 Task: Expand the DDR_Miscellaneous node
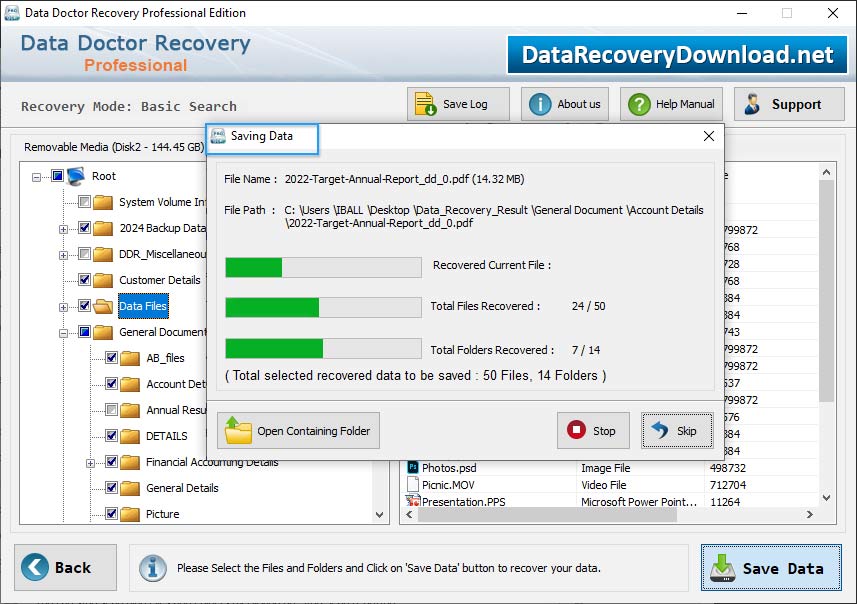(x=63, y=255)
